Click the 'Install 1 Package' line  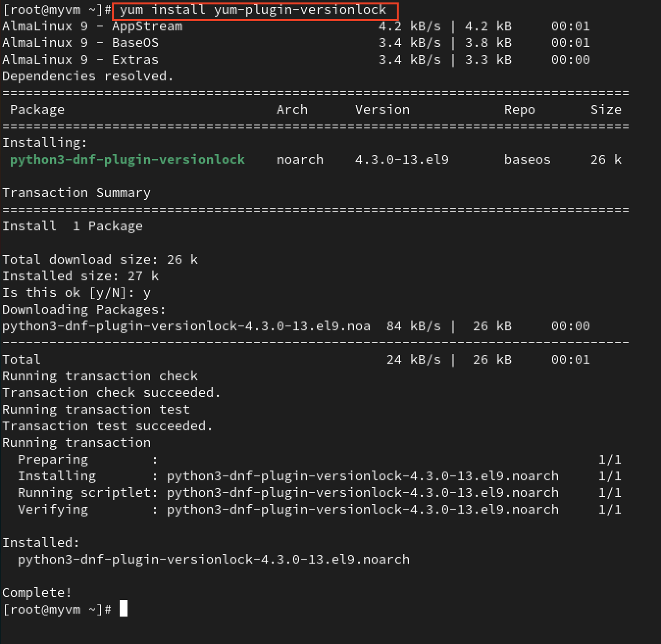point(73,226)
